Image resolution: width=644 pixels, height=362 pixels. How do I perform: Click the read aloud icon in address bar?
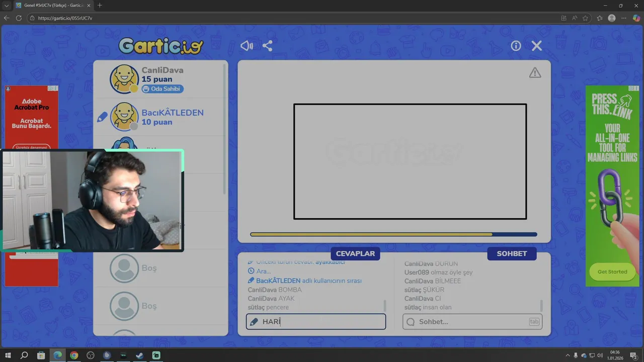point(575,18)
